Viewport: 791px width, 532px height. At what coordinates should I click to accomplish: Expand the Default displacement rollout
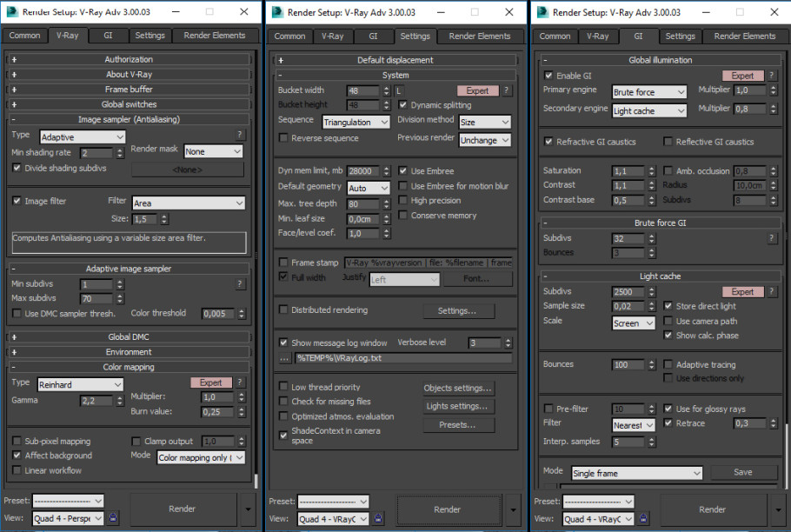coord(395,60)
